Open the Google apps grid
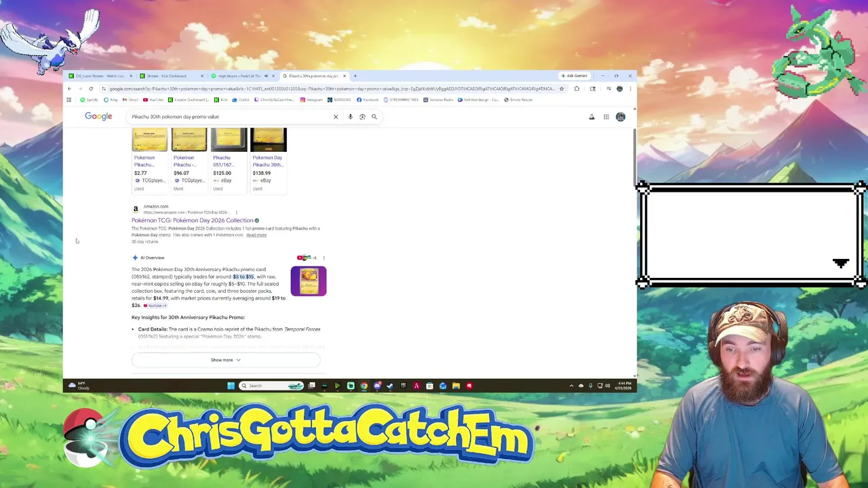The height and width of the screenshot is (488, 868). [606, 117]
